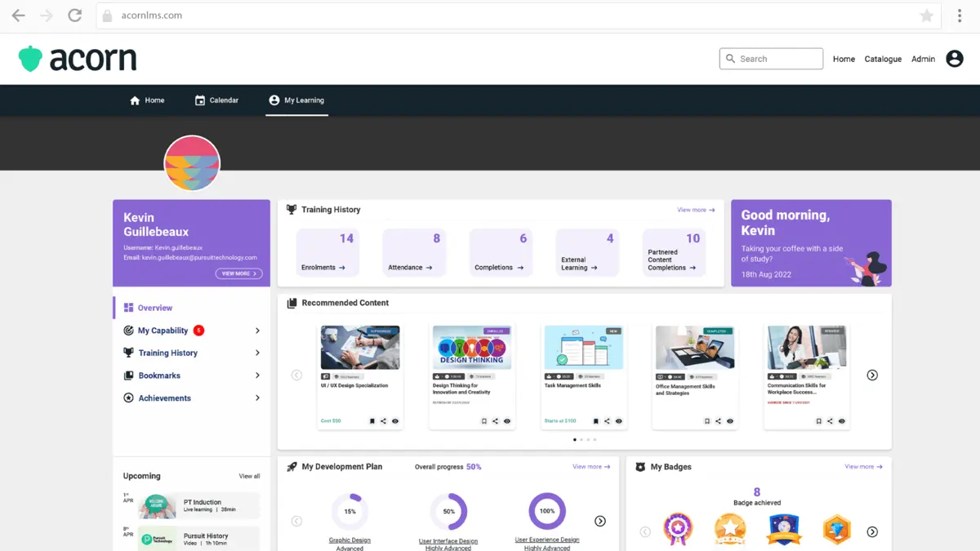Click the browser back arrow

click(18, 16)
